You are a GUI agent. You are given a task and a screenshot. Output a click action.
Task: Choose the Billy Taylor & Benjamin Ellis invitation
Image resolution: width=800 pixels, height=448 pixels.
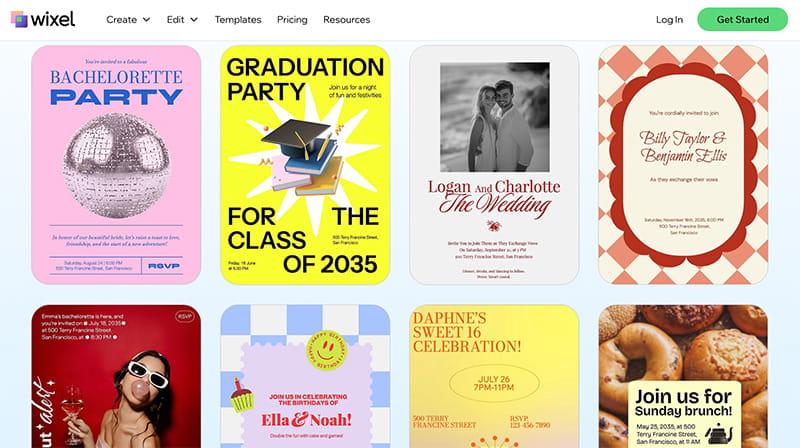[x=683, y=165]
